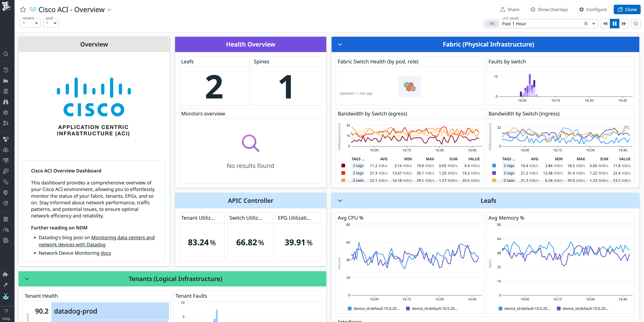This screenshot has width=644, height=322.
Task: Click the binoculars icon in sidebar
Action: 6,102
